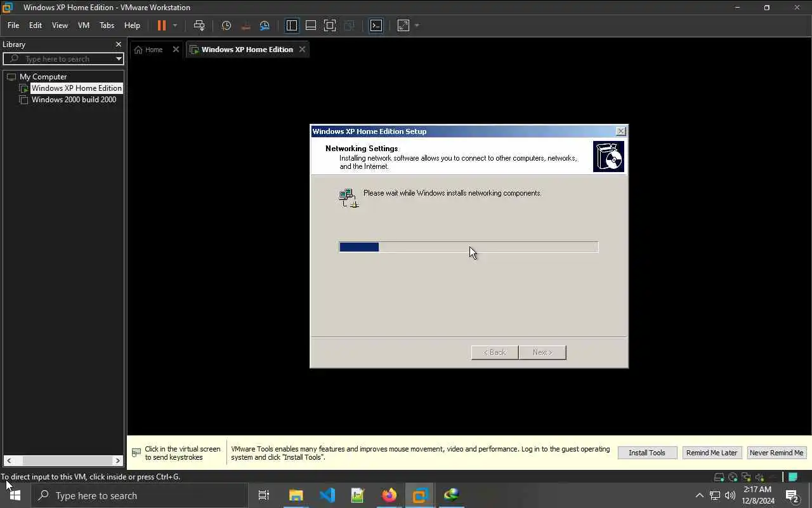Show hidden system tray icons
Image resolution: width=812 pixels, height=508 pixels.
pos(700,495)
